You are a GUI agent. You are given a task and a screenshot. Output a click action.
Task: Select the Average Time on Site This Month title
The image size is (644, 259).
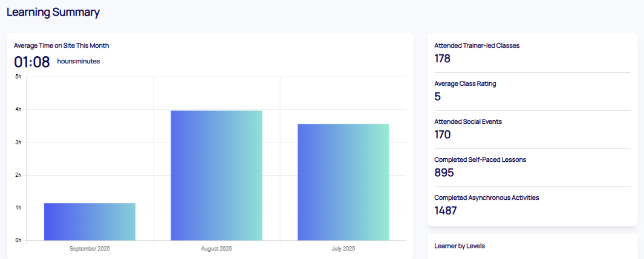[x=61, y=45]
